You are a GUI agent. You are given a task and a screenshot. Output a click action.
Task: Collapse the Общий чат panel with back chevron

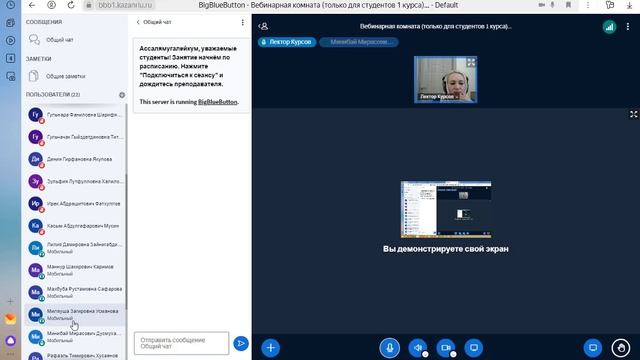(x=154, y=22)
